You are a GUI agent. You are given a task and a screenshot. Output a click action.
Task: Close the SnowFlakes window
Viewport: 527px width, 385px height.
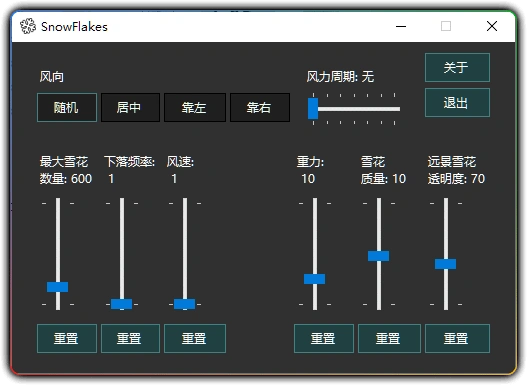point(492,26)
